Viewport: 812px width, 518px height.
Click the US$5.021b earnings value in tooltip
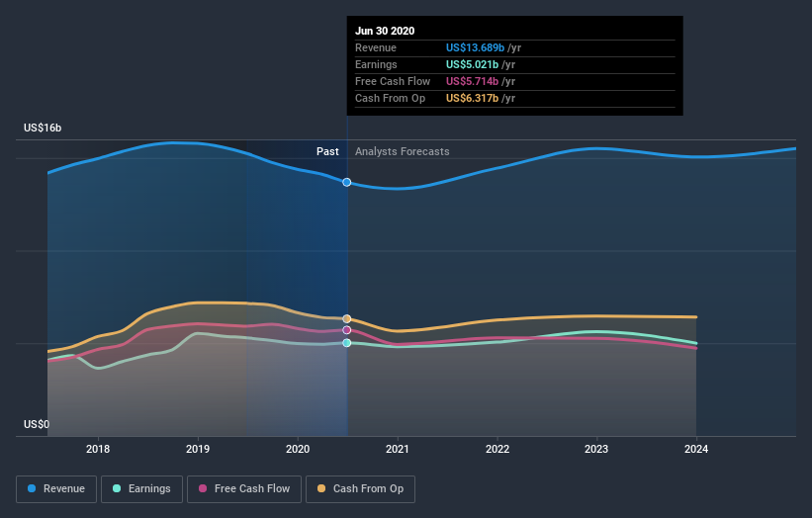click(473, 64)
